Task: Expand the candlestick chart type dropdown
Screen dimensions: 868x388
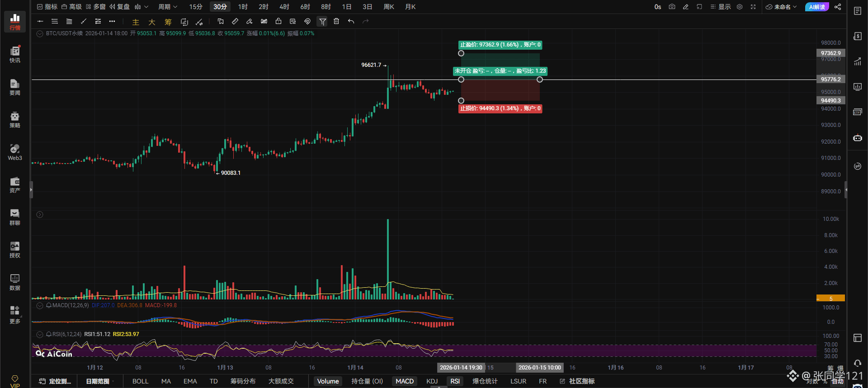Action: pos(142,7)
